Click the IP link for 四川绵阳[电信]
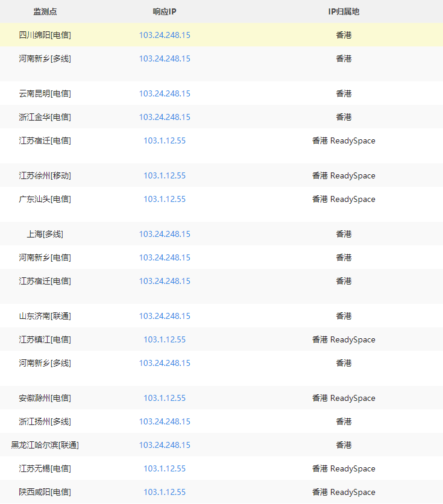The width and height of the screenshot is (443, 504). point(165,35)
